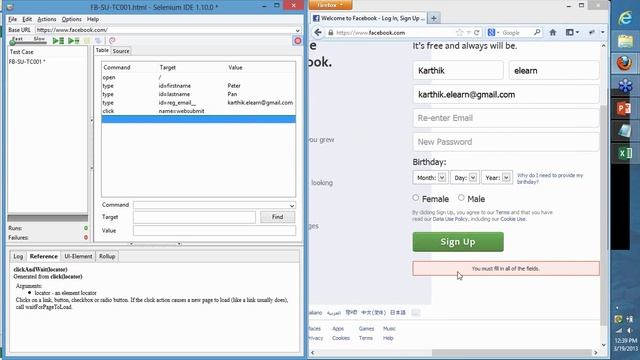Play current test case in Selenium IDE
The width and height of the screenshot is (640, 360).
(73, 40)
